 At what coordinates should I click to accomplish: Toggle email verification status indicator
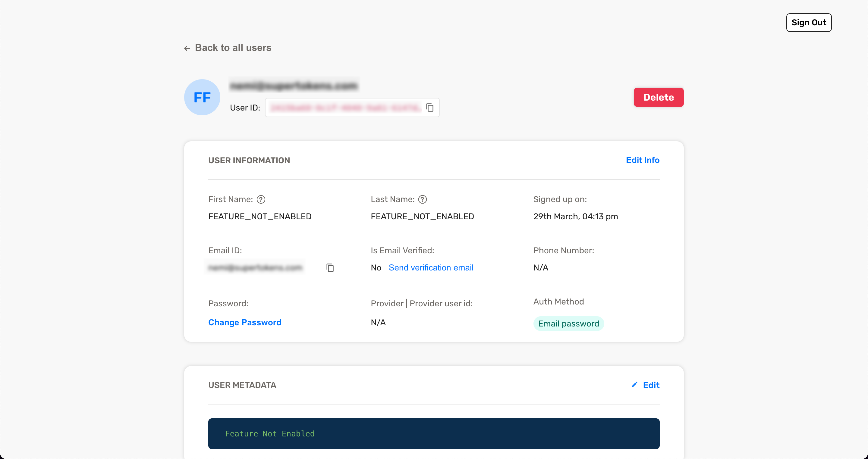pos(376,267)
